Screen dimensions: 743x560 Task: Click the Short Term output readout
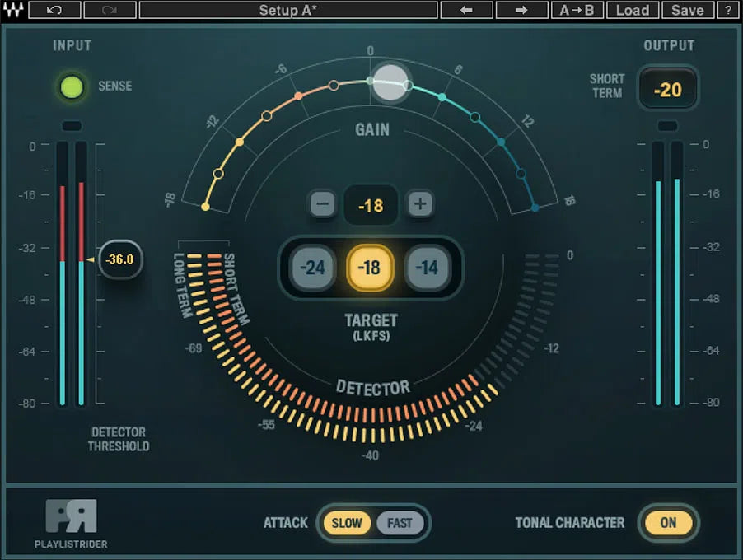pyautogui.click(x=669, y=88)
